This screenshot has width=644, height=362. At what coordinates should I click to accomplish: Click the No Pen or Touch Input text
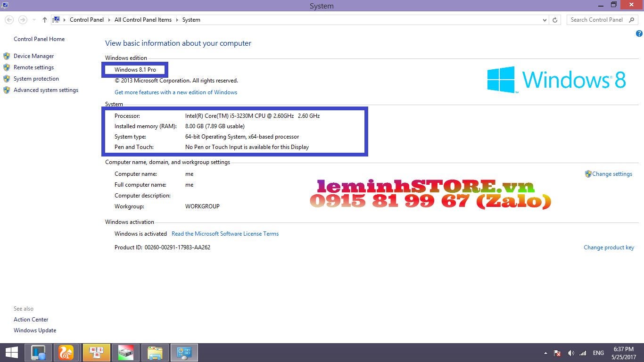247,147
